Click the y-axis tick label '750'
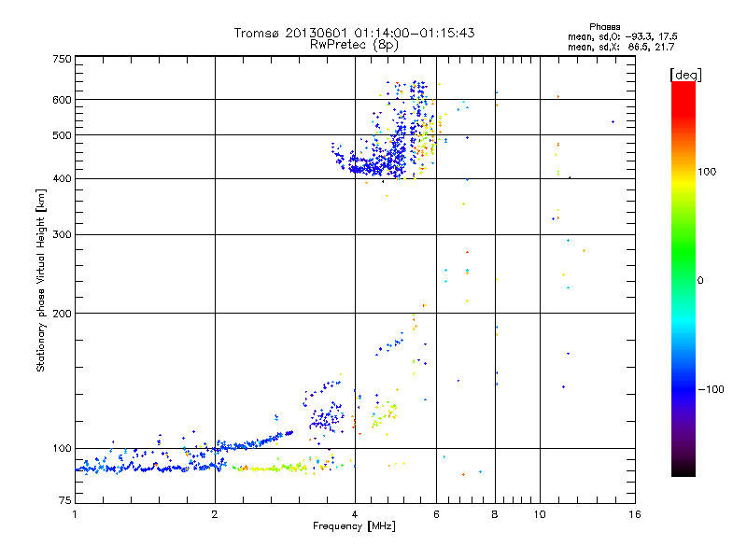The width and height of the screenshot is (747, 560). click(62, 59)
